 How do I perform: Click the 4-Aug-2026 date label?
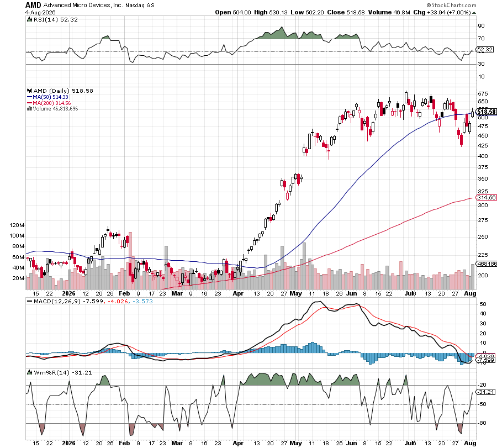point(40,13)
